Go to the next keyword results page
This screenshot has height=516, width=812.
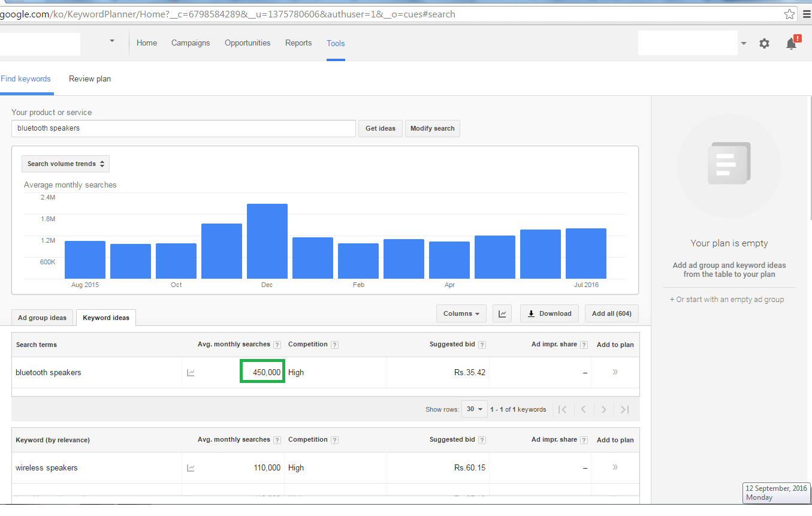603,409
